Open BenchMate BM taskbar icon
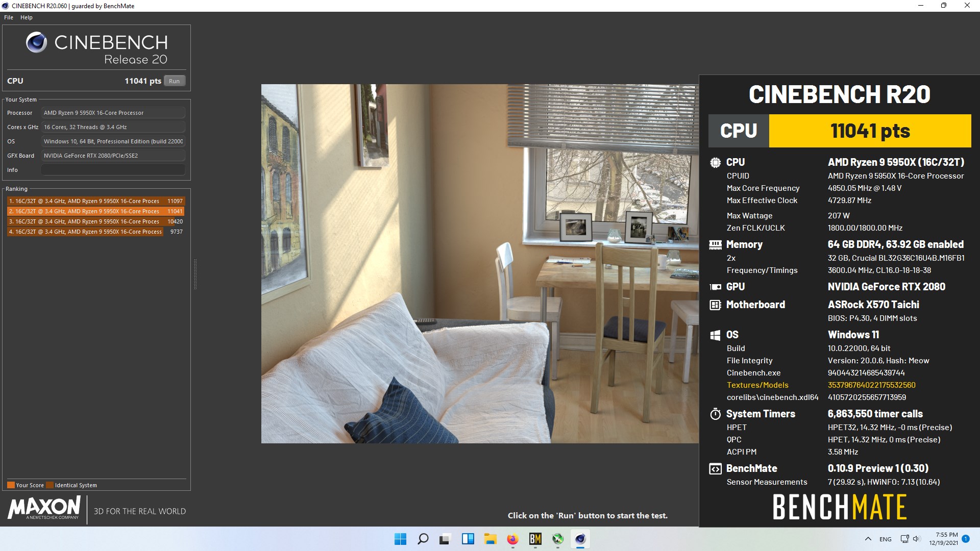 tap(535, 539)
